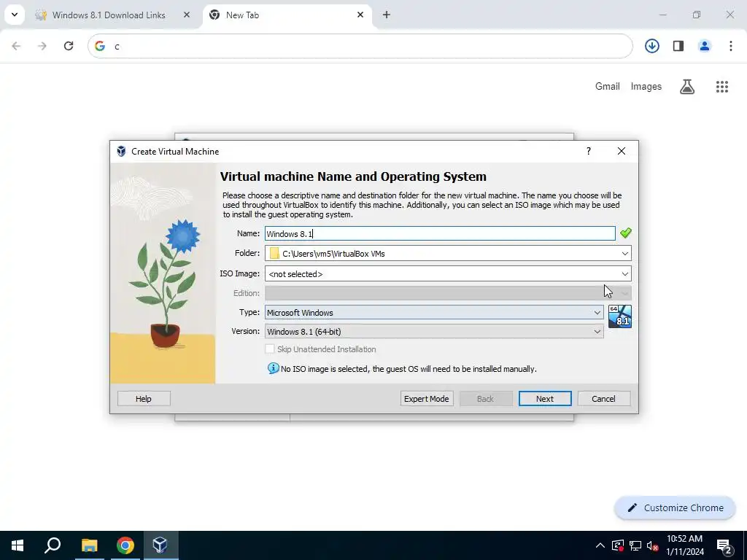Close the New Tab tab
Image resolution: width=747 pixels, height=560 pixels.
click(x=360, y=15)
